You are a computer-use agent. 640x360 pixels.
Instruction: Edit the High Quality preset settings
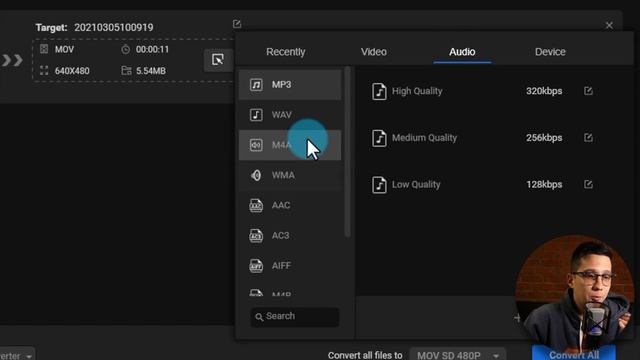pos(588,91)
